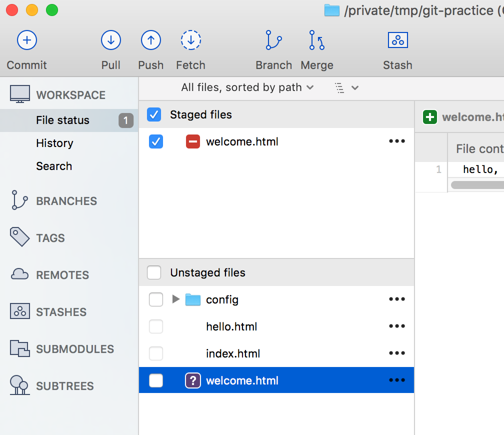504x435 pixels.
Task: Open the ellipsis menu for index.html
Action: point(396,353)
